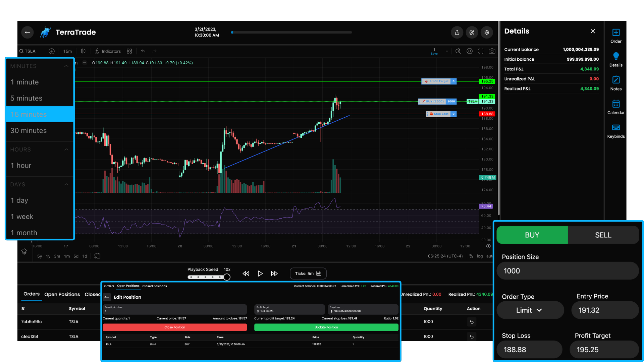Screen dimensions: 644x362
Task: Open the Calendar sidebar icon
Action: [616, 104]
